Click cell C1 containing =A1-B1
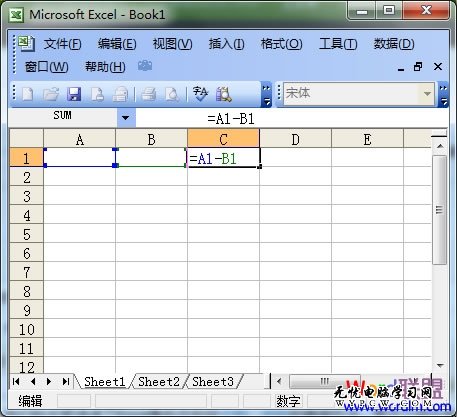Viewport: 457px width, 417px height. [x=223, y=158]
